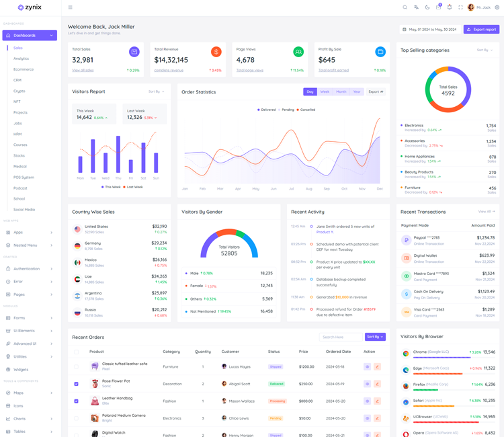Toggle dark mode with the moon icon
This screenshot has height=437, width=504.
[x=427, y=7]
